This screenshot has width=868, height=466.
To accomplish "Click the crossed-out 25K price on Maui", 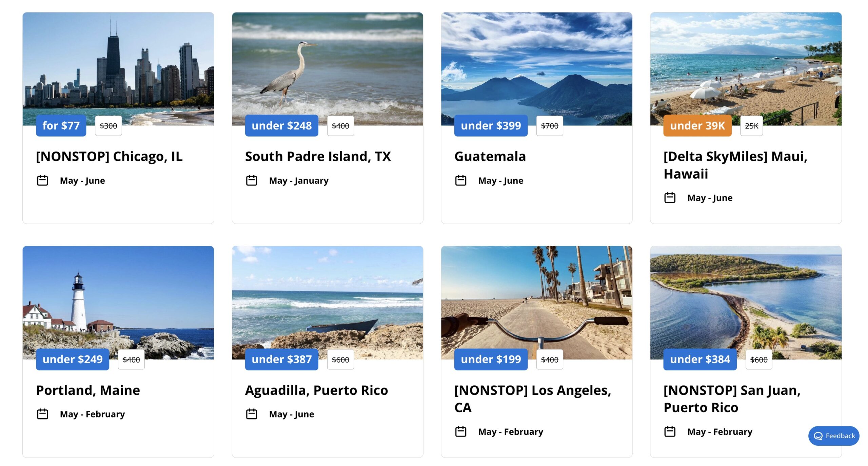I will [x=751, y=125].
